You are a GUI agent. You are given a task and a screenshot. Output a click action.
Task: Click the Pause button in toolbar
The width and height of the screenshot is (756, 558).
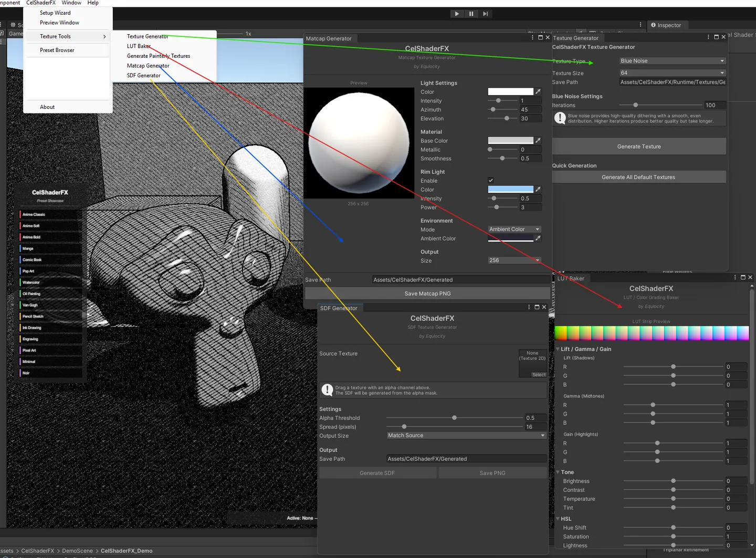(471, 14)
